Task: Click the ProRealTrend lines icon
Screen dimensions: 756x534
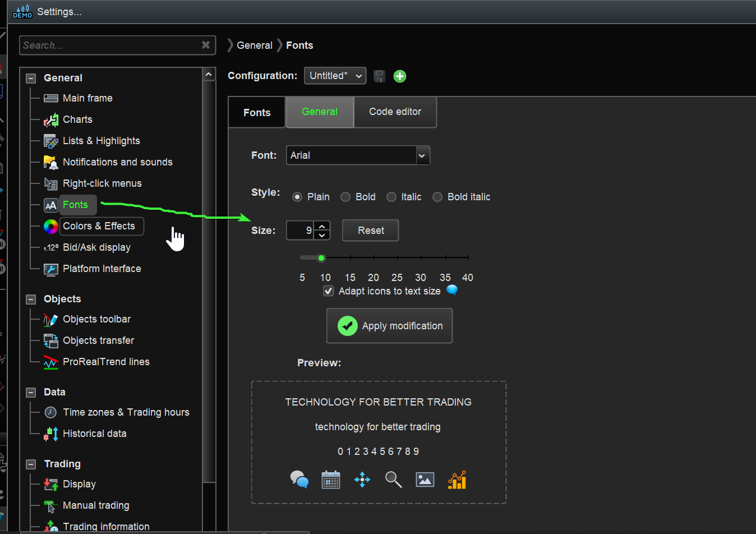Action: pos(51,362)
